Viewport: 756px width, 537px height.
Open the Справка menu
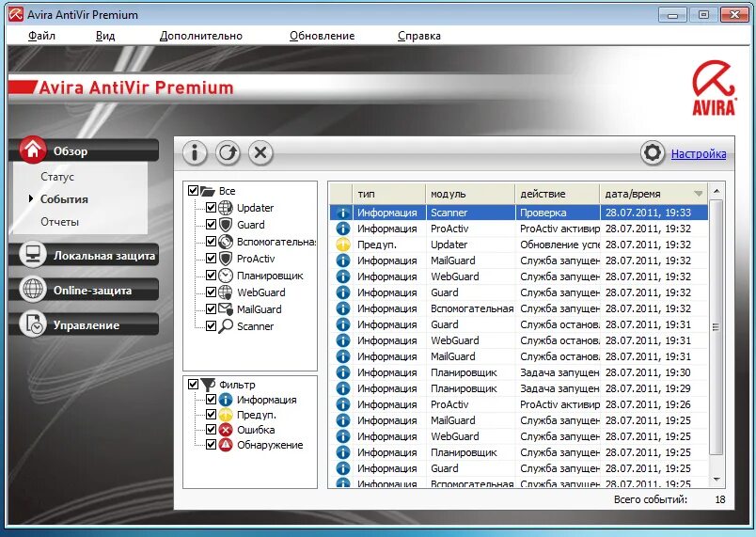(419, 36)
